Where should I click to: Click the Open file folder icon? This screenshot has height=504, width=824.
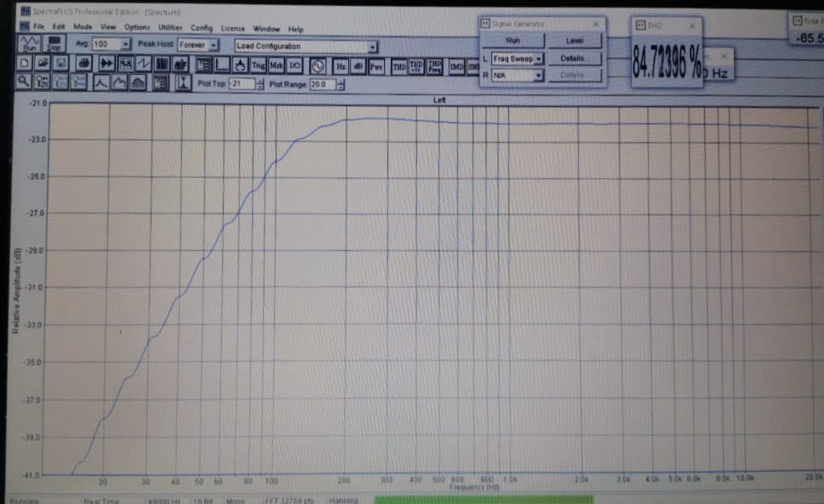pyautogui.click(x=43, y=64)
